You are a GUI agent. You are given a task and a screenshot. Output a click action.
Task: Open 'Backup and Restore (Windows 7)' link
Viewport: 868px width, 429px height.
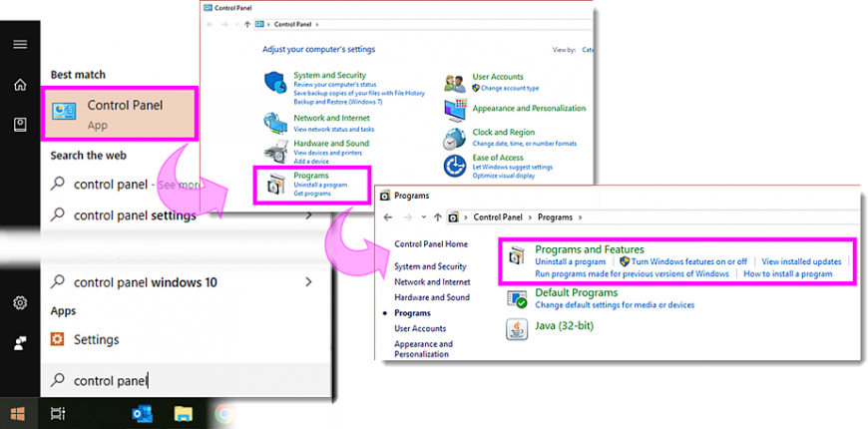click(337, 102)
